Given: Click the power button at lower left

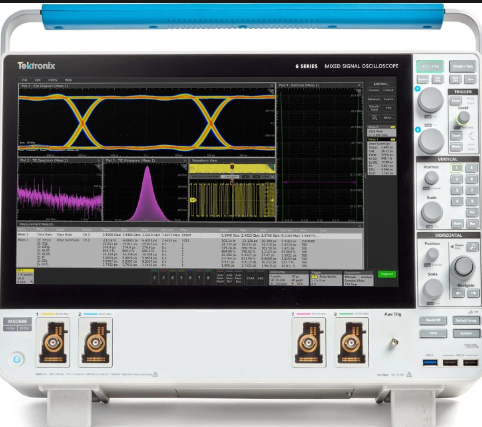Looking at the screenshot, I should click(17, 359).
